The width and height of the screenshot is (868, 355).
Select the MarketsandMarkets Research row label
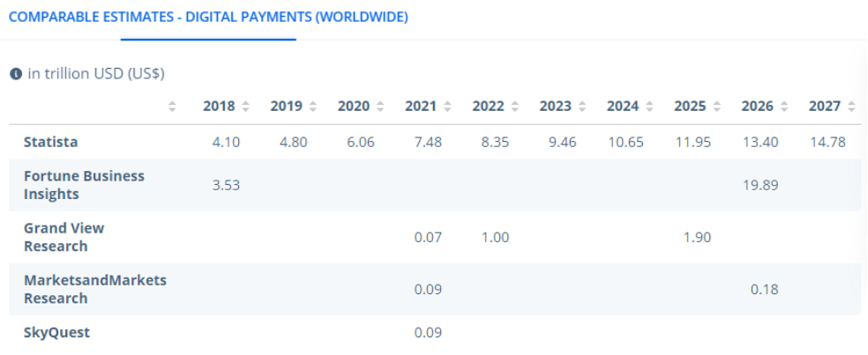(x=95, y=289)
